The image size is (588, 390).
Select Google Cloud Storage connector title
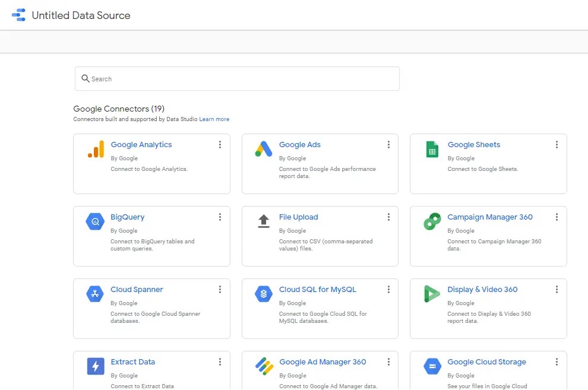pyautogui.click(x=487, y=362)
